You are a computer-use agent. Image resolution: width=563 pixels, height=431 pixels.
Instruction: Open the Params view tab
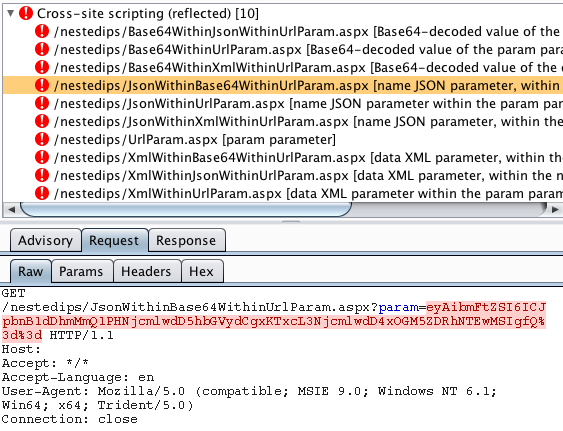point(81,271)
